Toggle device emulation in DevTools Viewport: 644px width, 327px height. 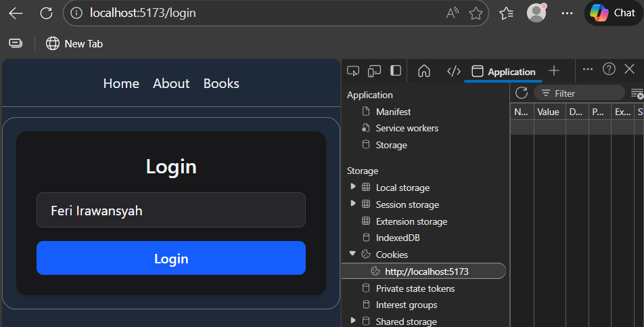[374, 71]
